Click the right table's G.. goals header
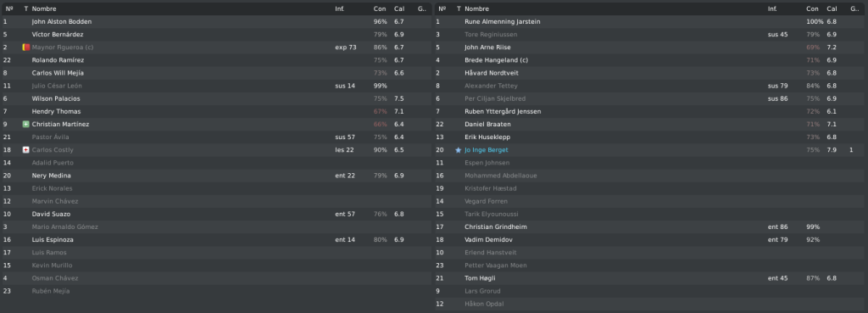868x313 pixels. tap(854, 8)
